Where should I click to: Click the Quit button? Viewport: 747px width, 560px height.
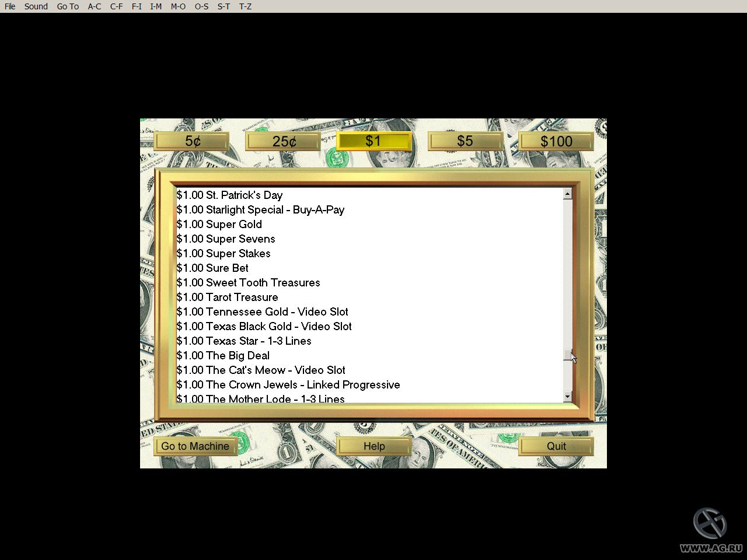tap(556, 446)
